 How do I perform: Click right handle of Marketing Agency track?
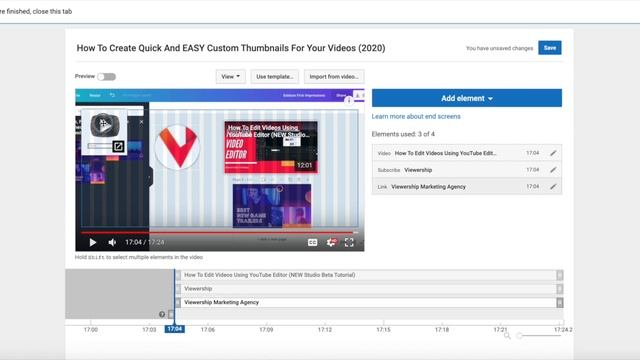pyautogui.click(x=560, y=302)
